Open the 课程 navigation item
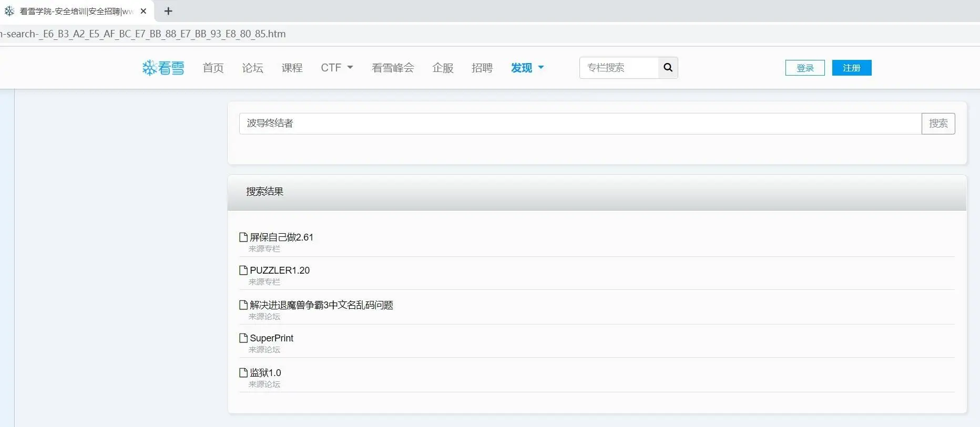The width and height of the screenshot is (980, 427). pos(292,68)
